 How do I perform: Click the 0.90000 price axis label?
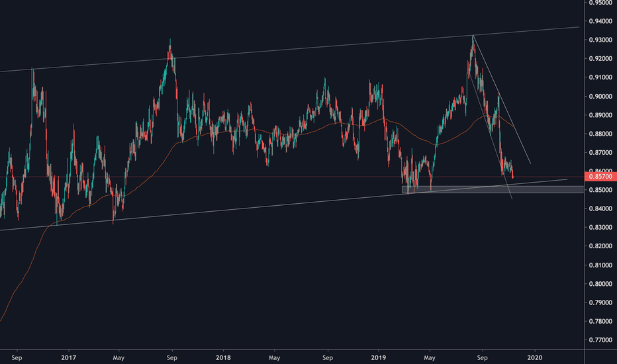tap(600, 97)
